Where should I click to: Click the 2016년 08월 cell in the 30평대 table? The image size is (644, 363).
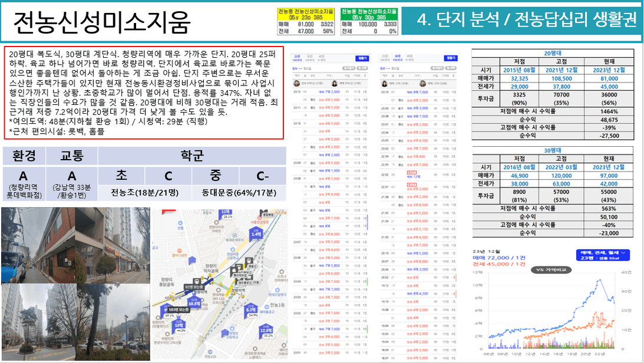520,167
